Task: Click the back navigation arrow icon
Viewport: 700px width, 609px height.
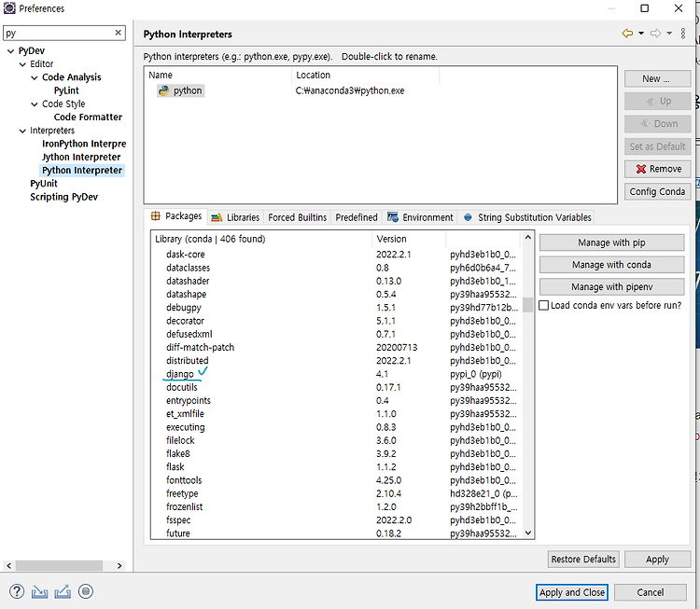Action: (627, 34)
